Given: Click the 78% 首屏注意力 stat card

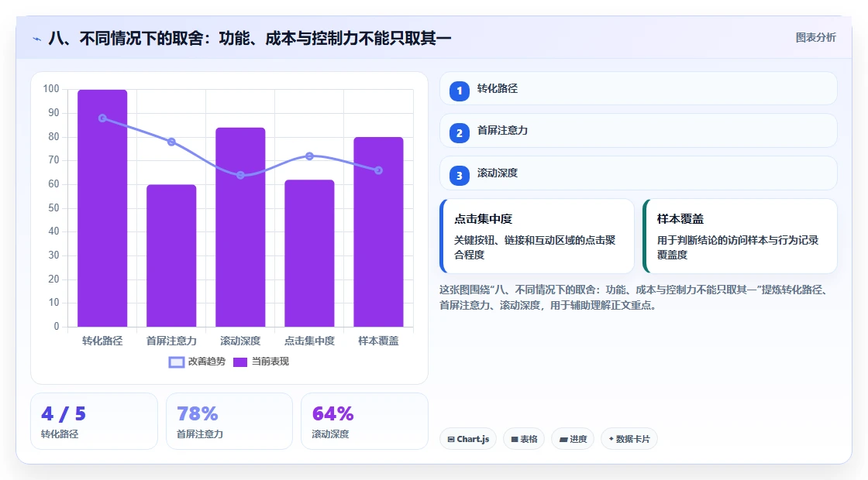Looking at the screenshot, I should pos(229,421).
